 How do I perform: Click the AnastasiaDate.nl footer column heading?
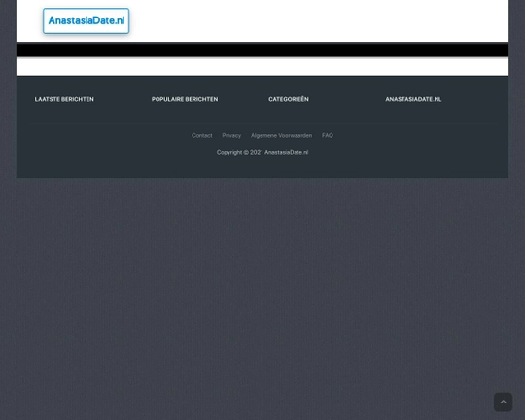tap(413, 99)
